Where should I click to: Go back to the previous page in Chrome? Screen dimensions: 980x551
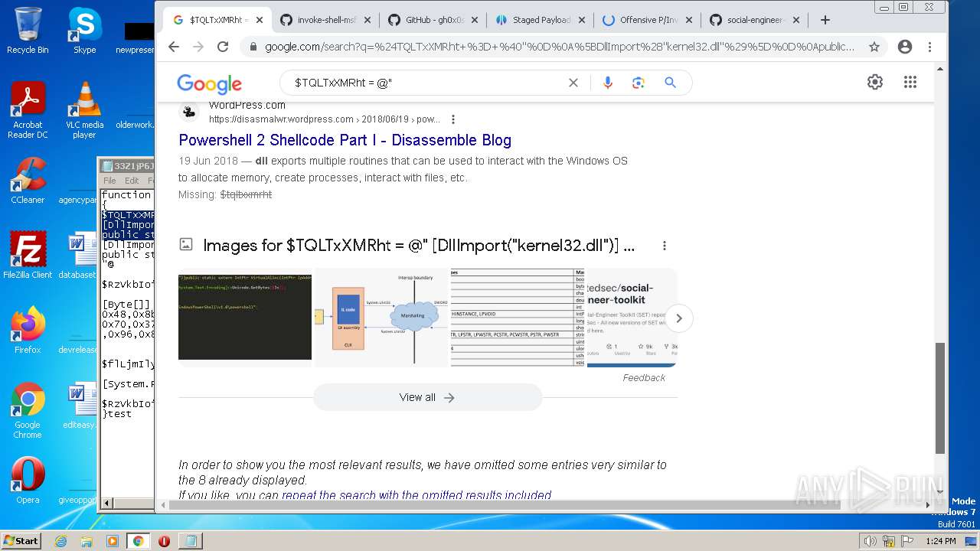174,47
